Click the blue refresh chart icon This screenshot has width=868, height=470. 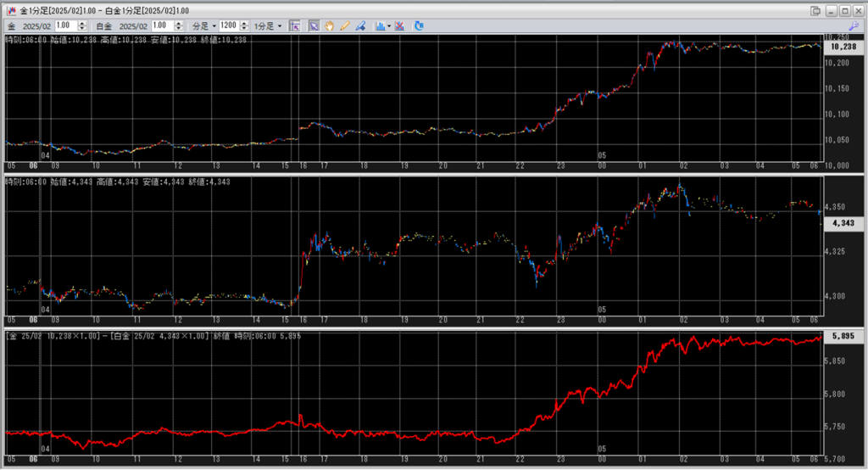click(419, 26)
